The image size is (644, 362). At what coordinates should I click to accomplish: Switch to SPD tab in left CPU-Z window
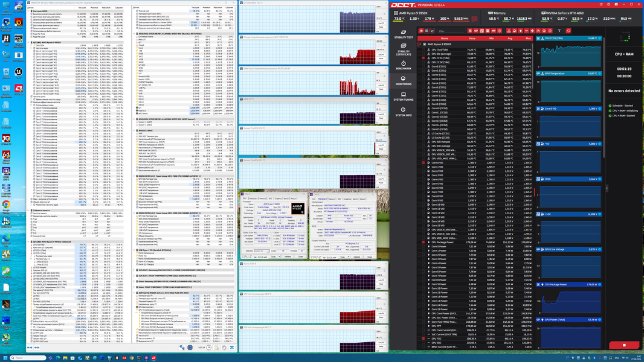coord(270,198)
